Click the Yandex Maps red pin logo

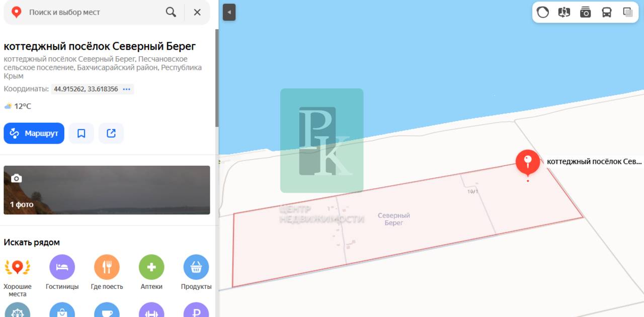point(16,12)
